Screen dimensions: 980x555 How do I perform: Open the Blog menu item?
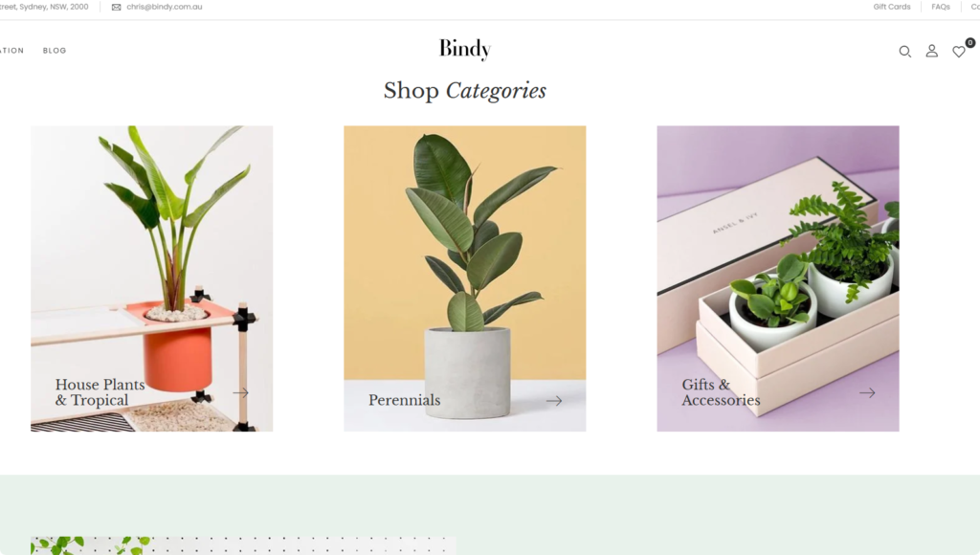coord(55,51)
